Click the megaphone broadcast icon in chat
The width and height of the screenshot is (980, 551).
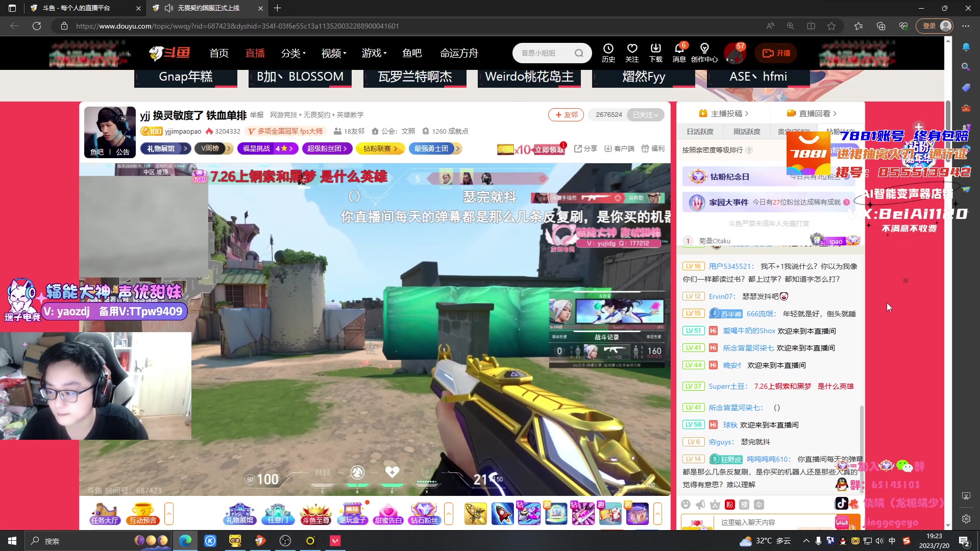(x=700, y=505)
